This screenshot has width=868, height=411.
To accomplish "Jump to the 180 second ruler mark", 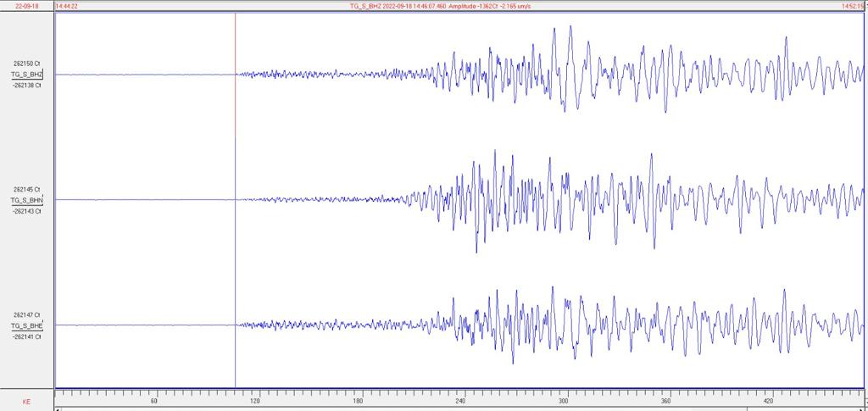I will (x=358, y=402).
